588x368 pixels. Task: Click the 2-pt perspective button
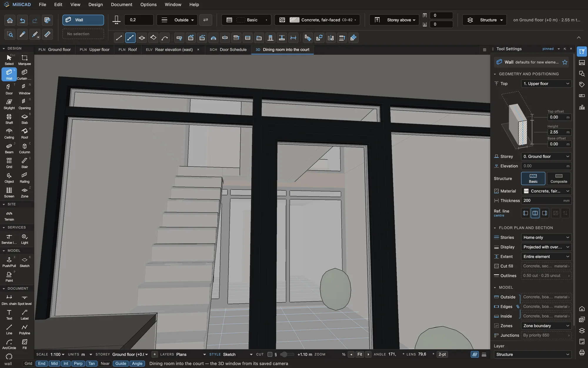point(442,354)
